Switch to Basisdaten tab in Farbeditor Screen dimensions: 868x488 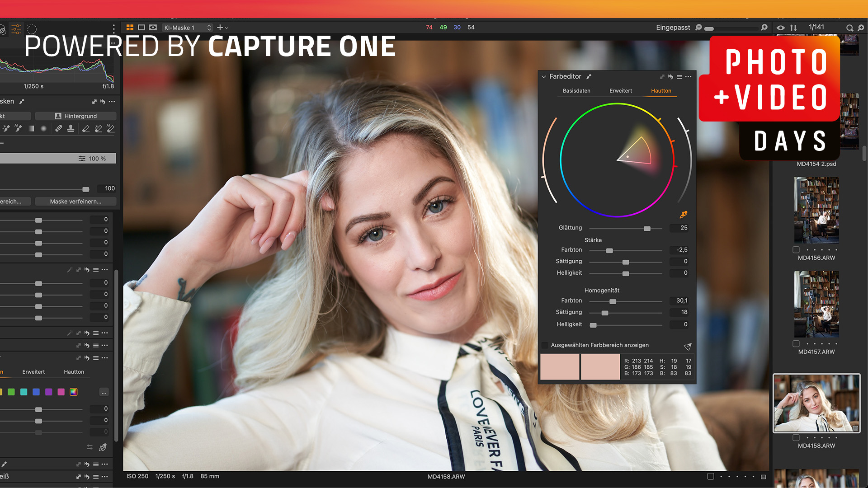(x=576, y=91)
